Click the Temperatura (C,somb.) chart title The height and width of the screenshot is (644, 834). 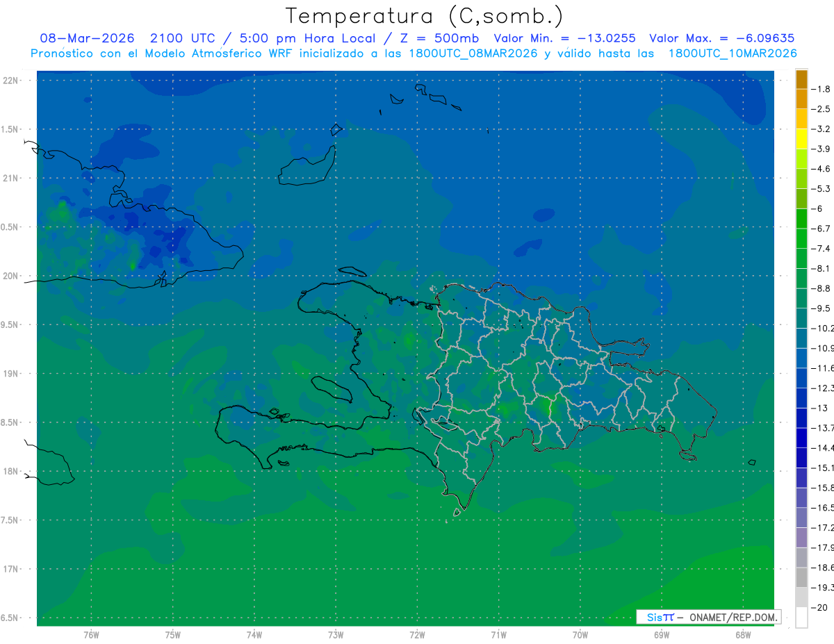point(425,16)
